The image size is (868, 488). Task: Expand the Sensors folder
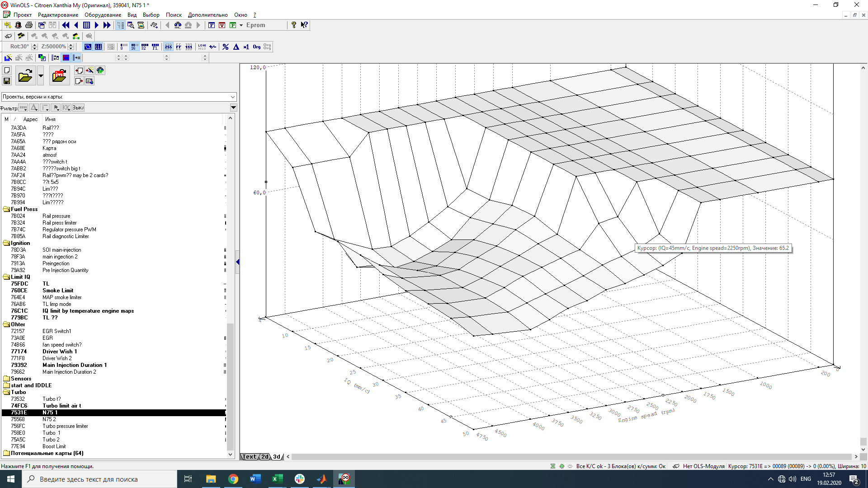coord(6,379)
